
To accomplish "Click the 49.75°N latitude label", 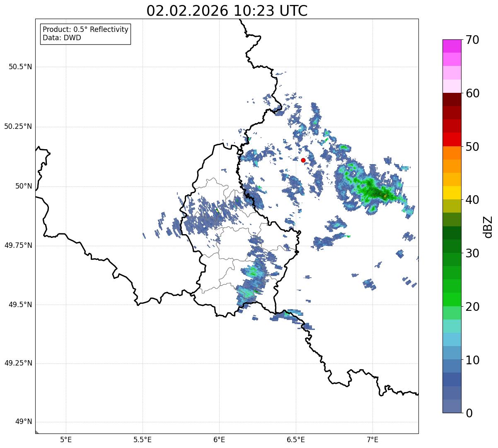I will click(x=18, y=245).
